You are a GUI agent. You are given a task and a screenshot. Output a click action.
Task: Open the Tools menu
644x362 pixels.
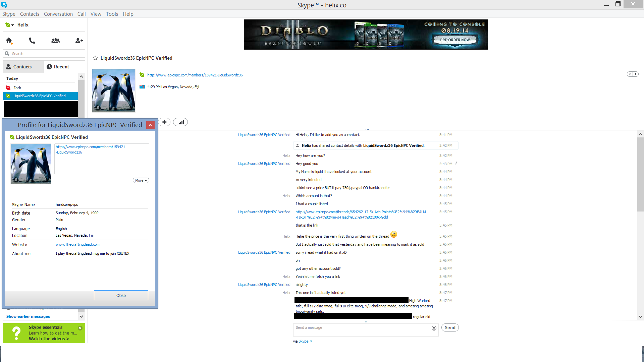point(112,14)
